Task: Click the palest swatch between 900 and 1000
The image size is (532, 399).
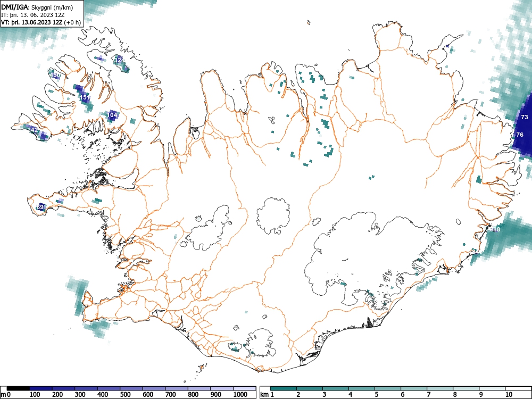Action: pos(222,388)
